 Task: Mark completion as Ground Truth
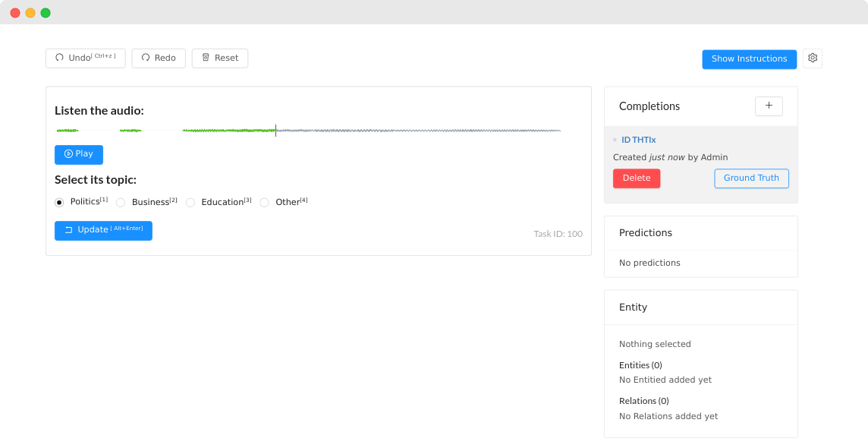pyautogui.click(x=751, y=178)
